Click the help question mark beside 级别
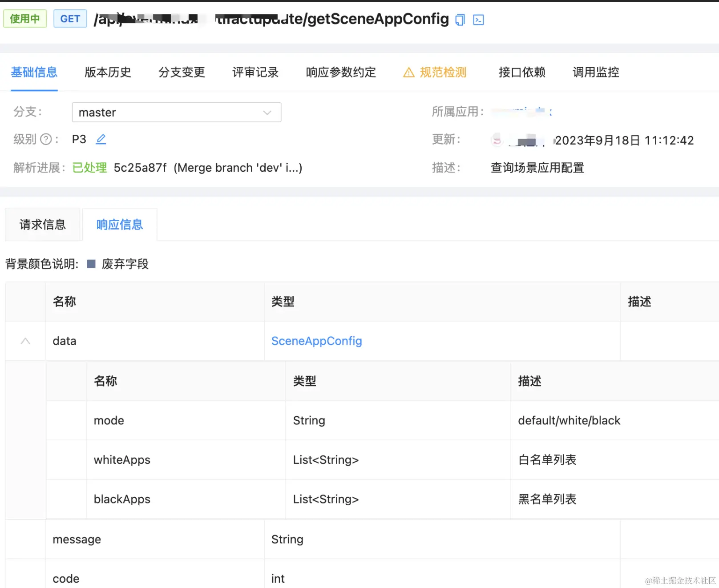 (x=46, y=139)
